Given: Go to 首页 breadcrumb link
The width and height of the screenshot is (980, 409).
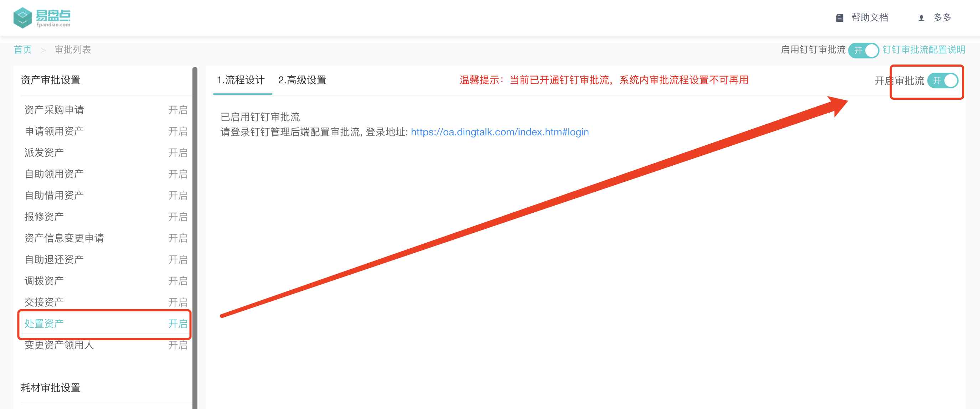Looking at the screenshot, I should [x=23, y=50].
